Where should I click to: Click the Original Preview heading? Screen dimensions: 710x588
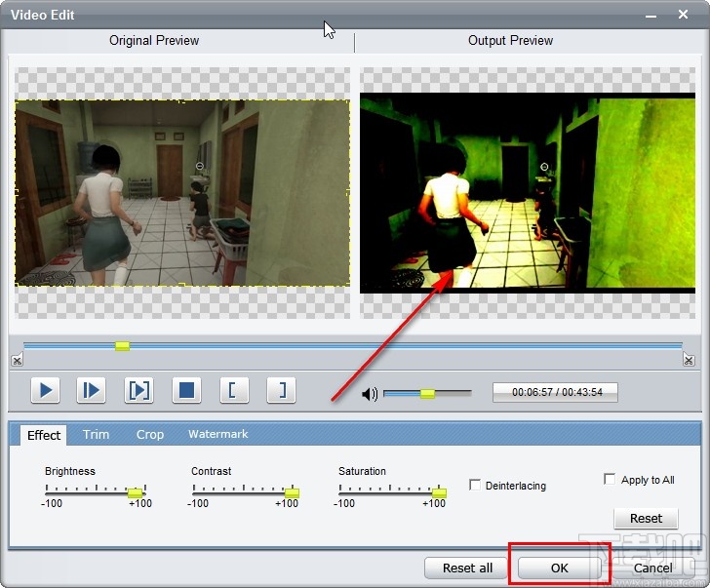154,40
